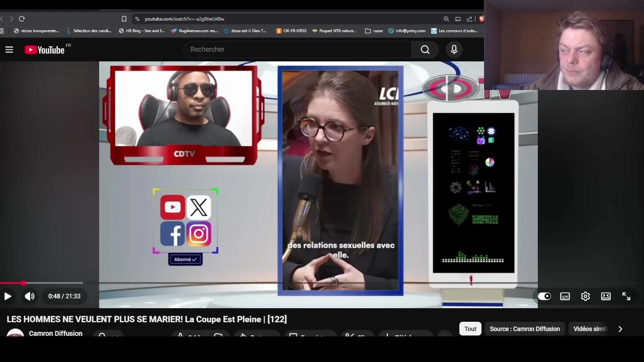
Task: Open the HugAvenue.com bookmark
Action: tap(194, 31)
